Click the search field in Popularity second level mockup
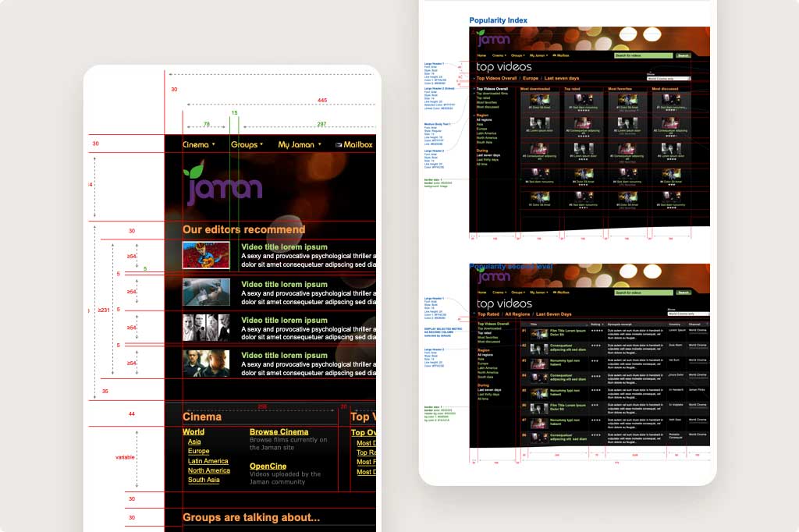This screenshot has height=532, width=799. click(x=644, y=293)
